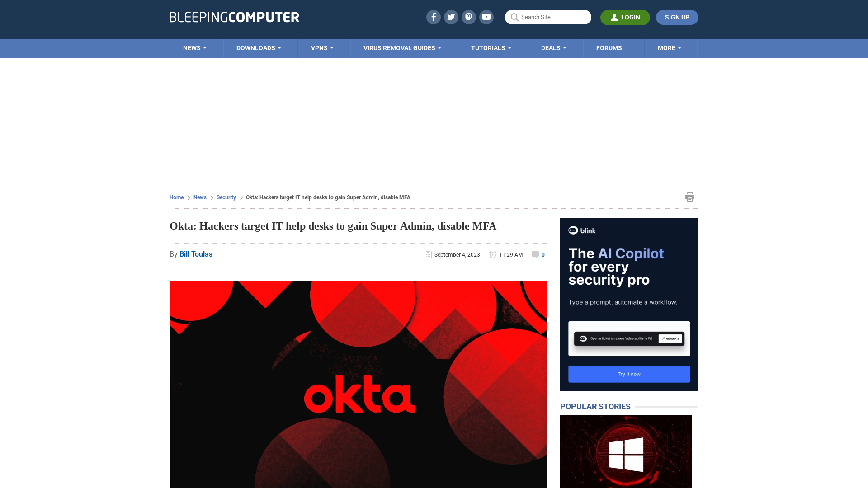Open the YouTube social icon link
This screenshot has width=868, height=488.
tap(486, 17)
